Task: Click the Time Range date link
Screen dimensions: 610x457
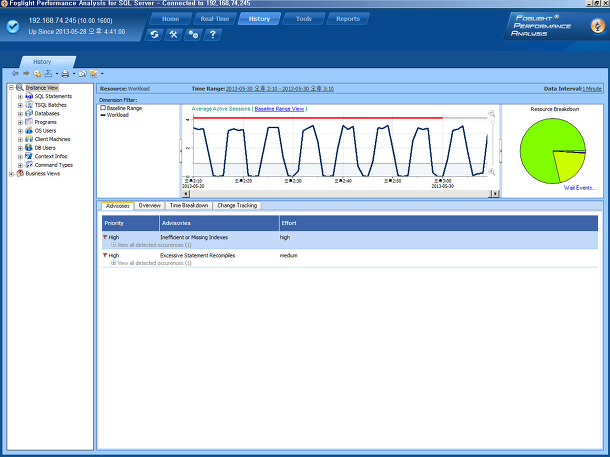Action: tap(280, 89)
